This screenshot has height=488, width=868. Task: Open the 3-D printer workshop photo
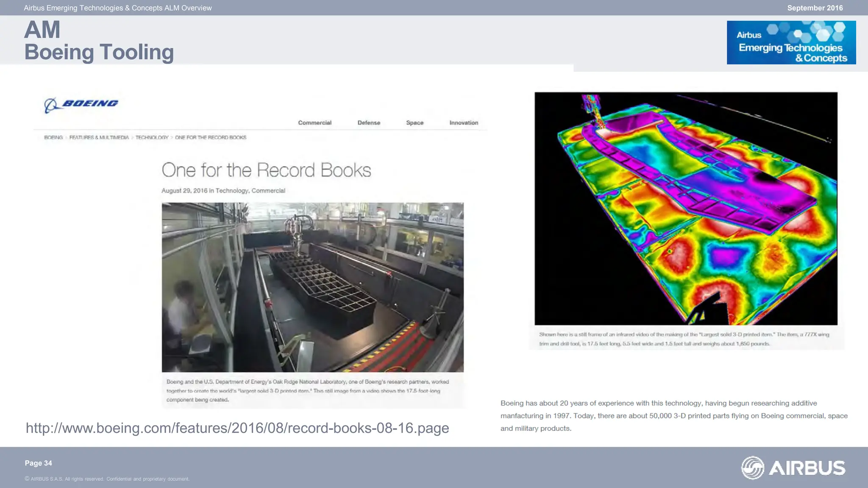(x=312, y=287)
